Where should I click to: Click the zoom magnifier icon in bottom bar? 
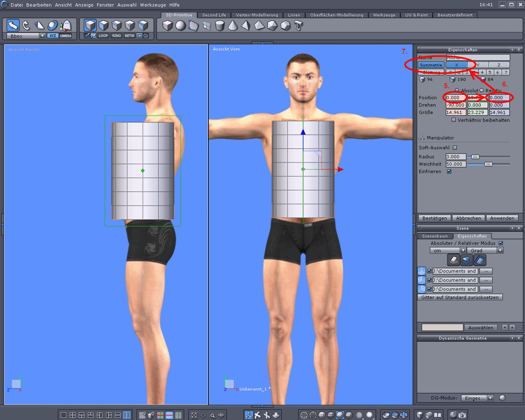(x=212, y=415)
